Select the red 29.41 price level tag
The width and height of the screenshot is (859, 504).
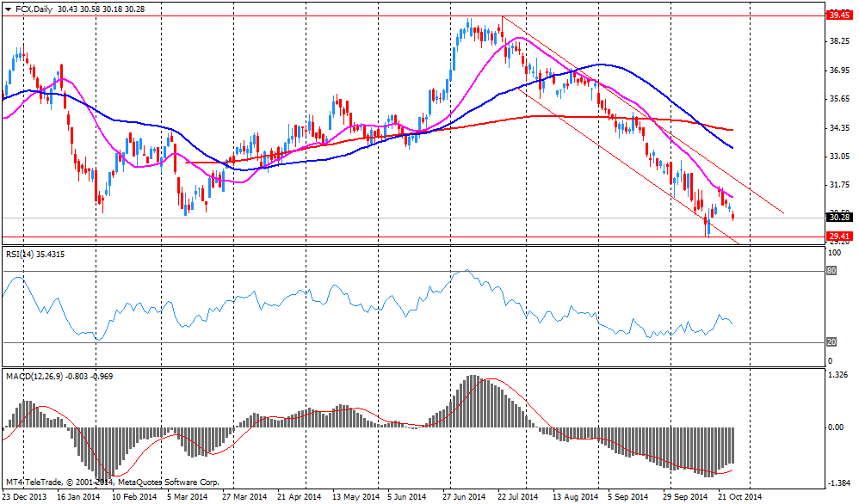click(x=838, y=237)
